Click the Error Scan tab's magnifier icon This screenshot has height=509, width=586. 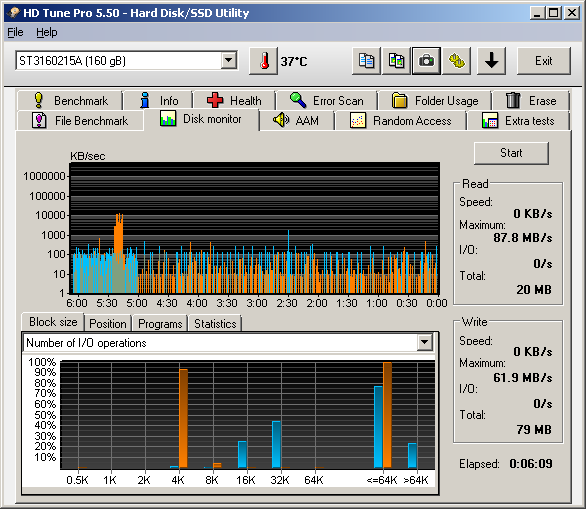[x=298, y=100]
